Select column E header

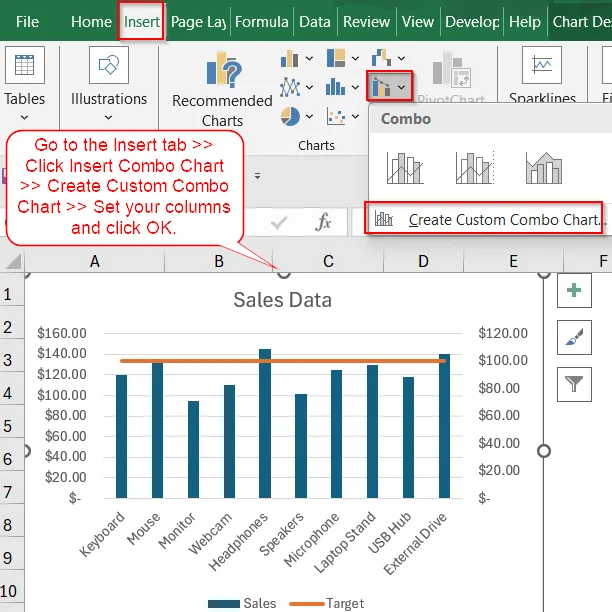click(513, 261)
